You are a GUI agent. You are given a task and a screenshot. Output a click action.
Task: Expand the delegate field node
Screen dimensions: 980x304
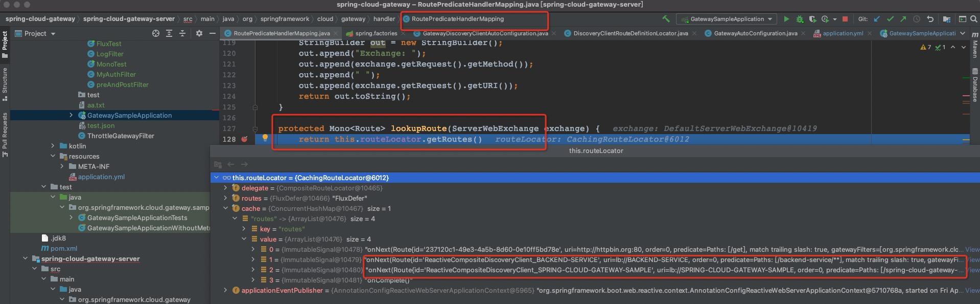coord(225,188)
